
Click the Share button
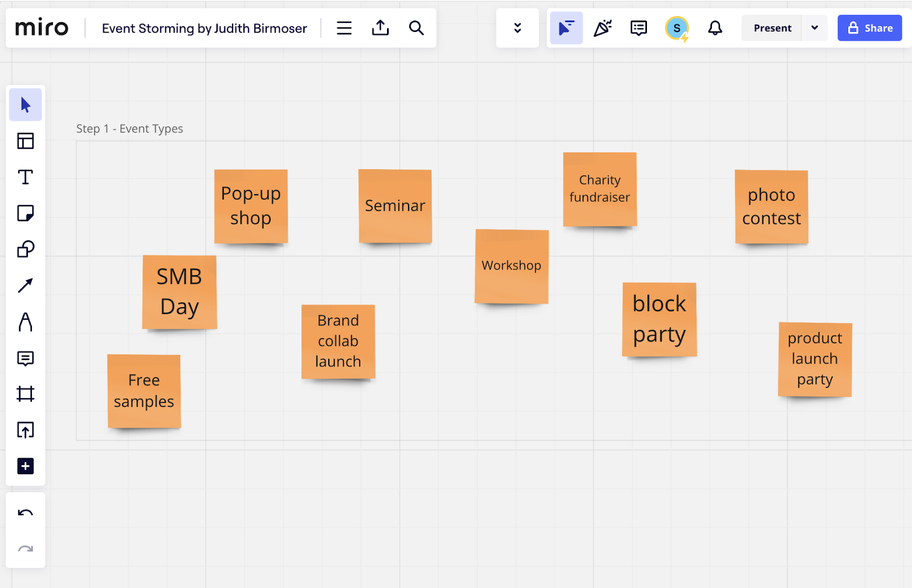(869, 28)
